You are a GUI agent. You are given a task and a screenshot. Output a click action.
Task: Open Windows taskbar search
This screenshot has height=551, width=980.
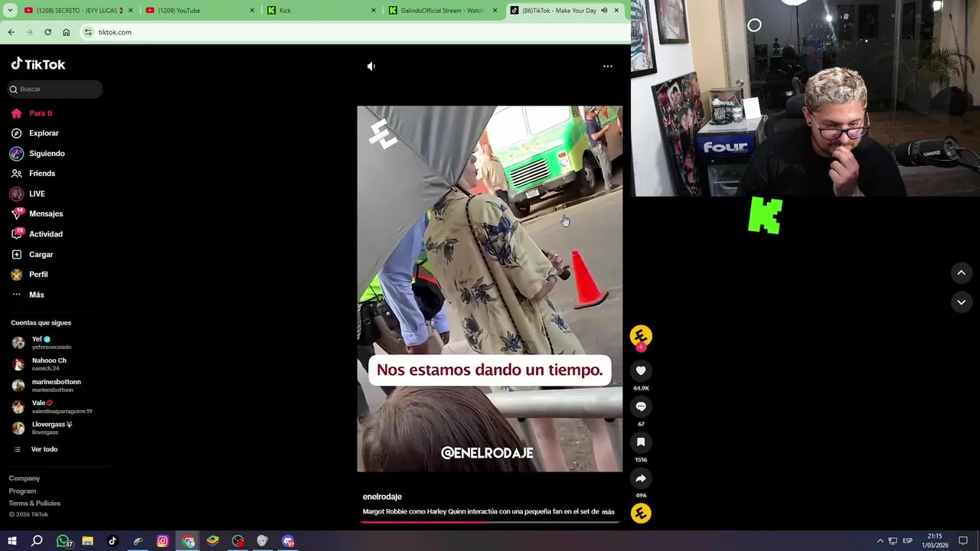coord(37,541)
